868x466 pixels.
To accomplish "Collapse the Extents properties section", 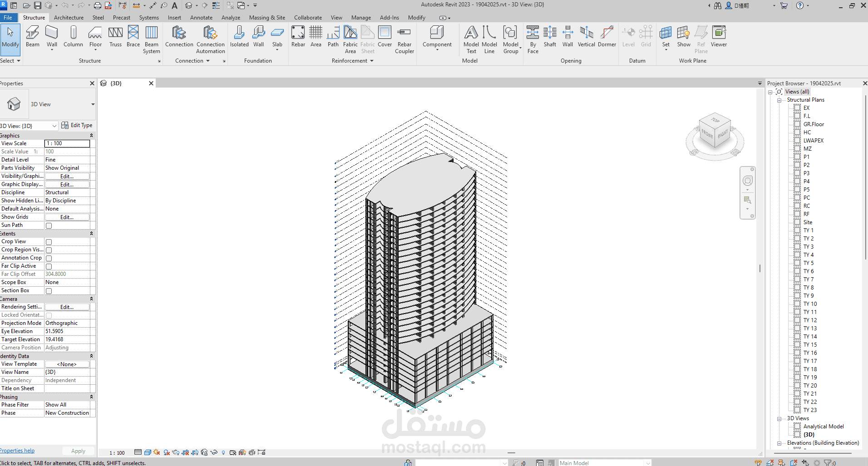I will (x=91, y=234).
